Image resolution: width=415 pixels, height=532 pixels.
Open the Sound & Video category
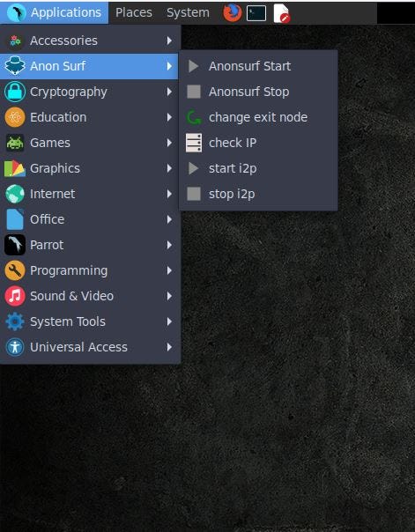click(90, 296)
